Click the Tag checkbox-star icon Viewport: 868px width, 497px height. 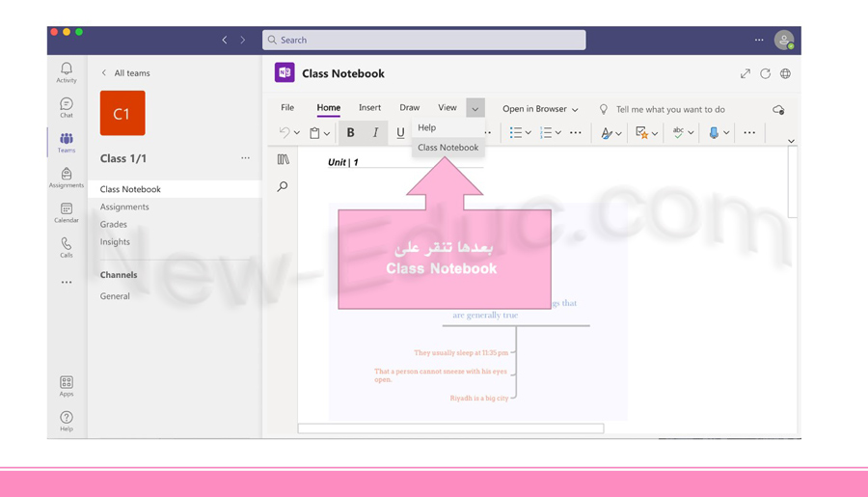[x=641, y=132]
